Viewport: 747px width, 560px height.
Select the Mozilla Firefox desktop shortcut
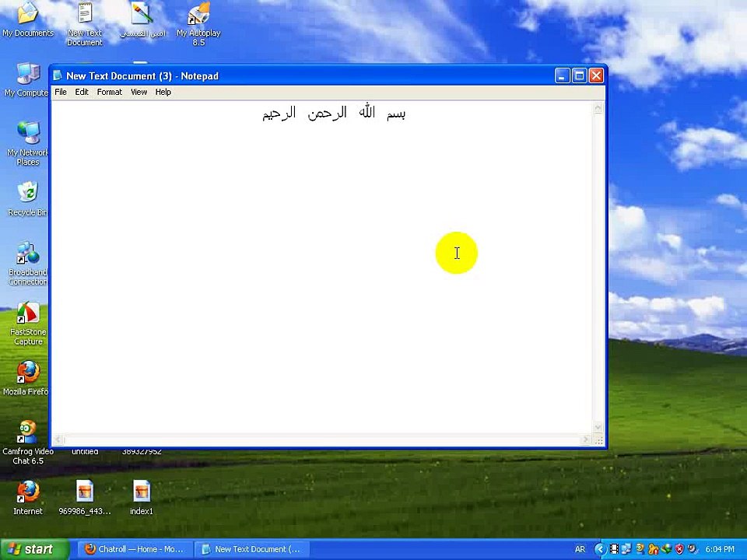(x=28, y=379)
